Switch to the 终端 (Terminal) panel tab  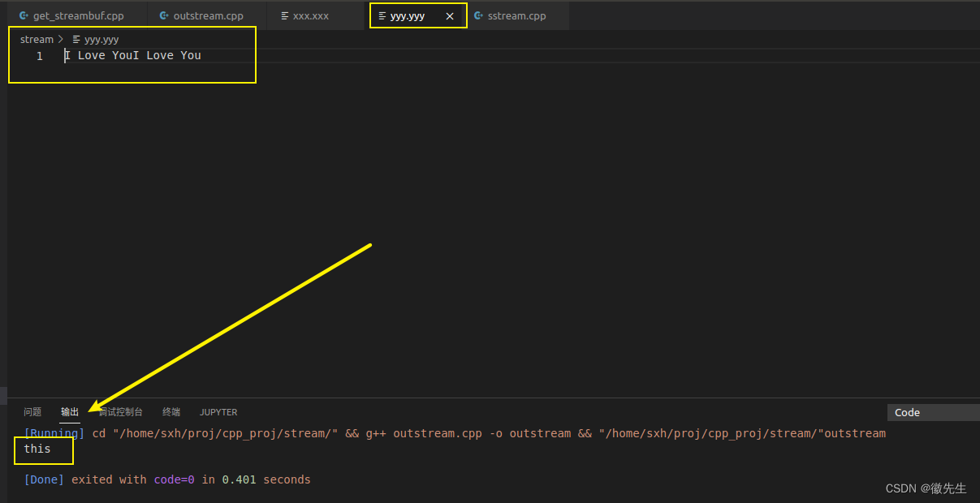click(171, 412)
